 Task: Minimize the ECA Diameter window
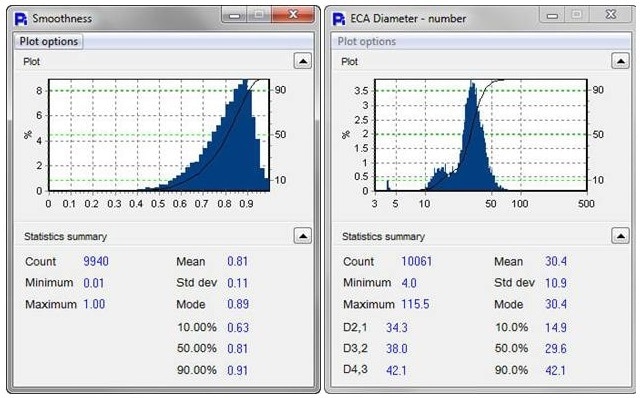(552, 15)
